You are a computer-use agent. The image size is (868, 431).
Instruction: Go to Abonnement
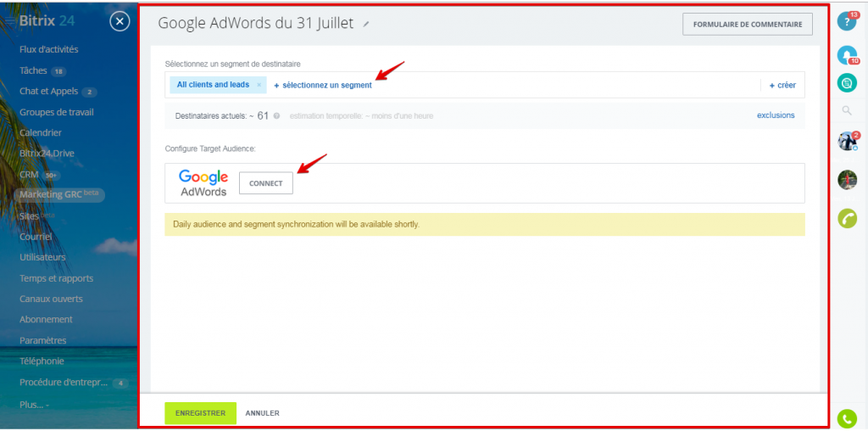(x=46, y=320)
